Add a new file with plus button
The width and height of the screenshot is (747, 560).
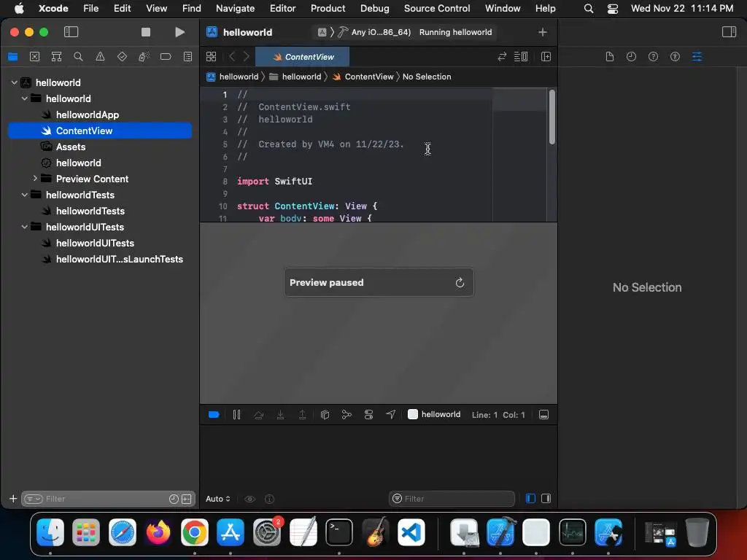tap(13, 499)
